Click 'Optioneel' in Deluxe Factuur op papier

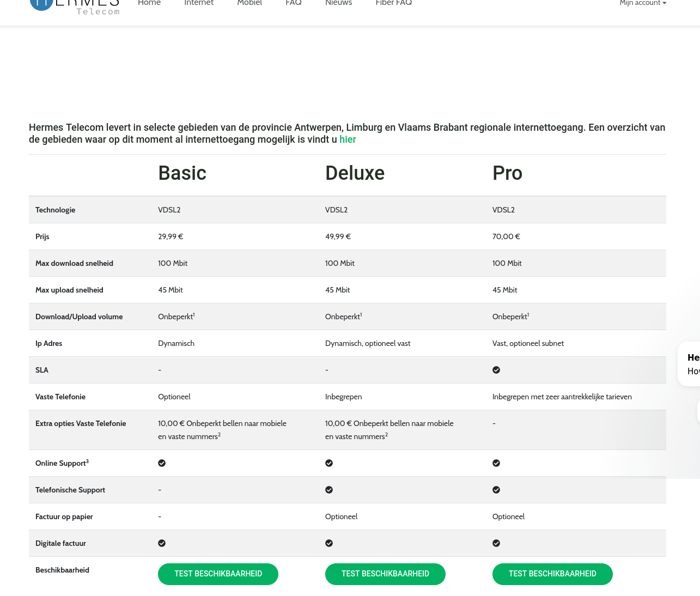pos(342,516)
